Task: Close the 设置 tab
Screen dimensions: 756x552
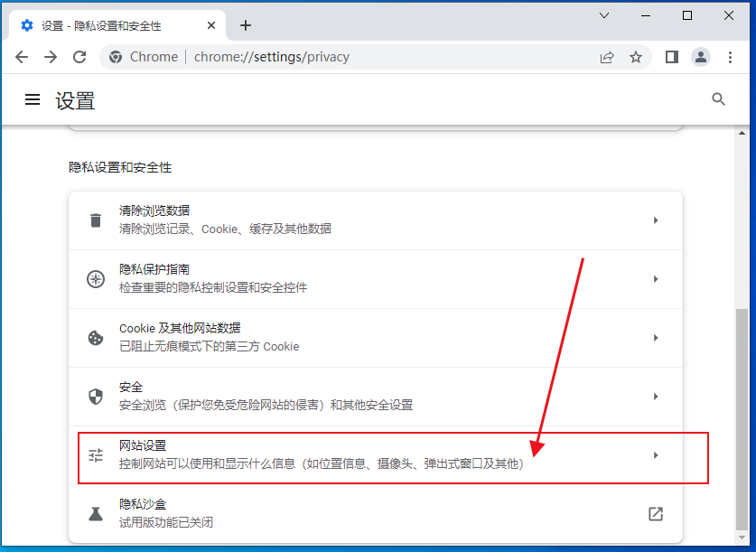Action: click(x=211, y=25)
